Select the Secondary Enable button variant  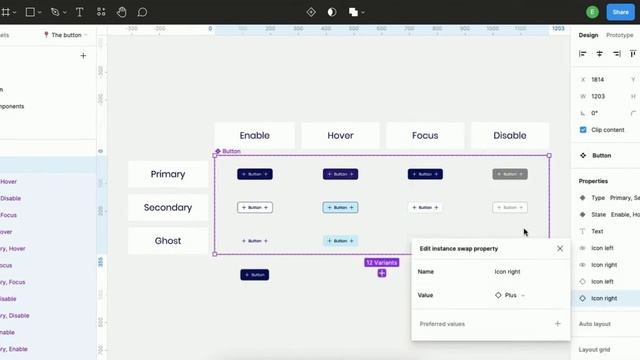pos(255,208)
